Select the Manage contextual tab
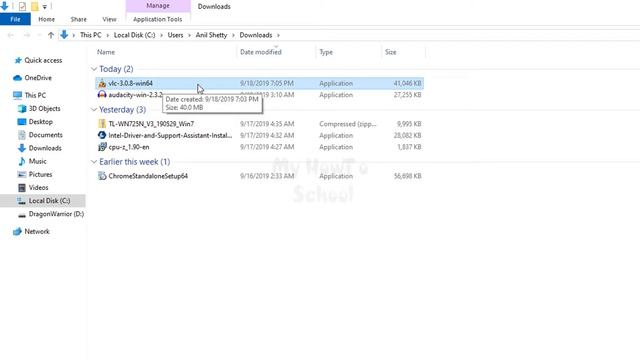The width and height of the screenshot is (640, 360). (x=158, y=6)
